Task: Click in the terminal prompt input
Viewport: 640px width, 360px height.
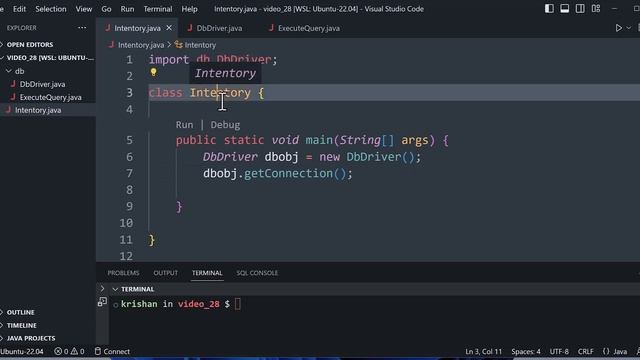Action: click(238, 304)
